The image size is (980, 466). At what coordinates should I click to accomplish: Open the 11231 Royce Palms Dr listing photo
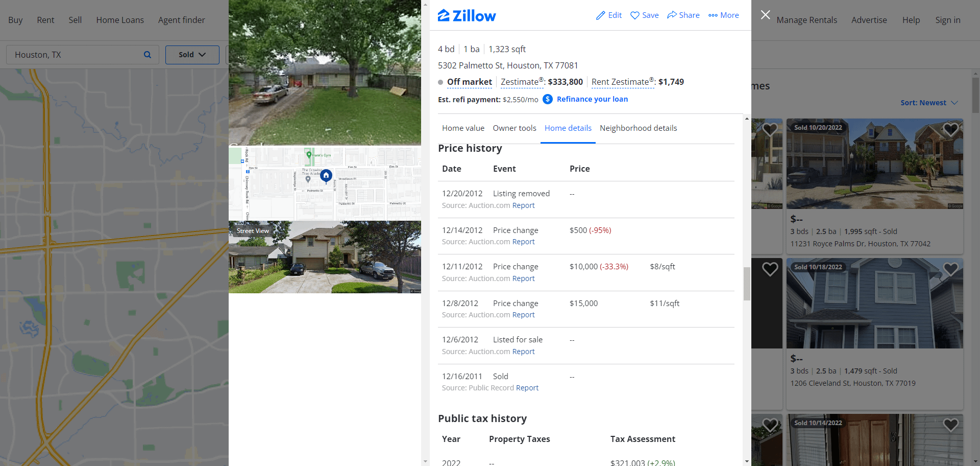click(874, 164)
